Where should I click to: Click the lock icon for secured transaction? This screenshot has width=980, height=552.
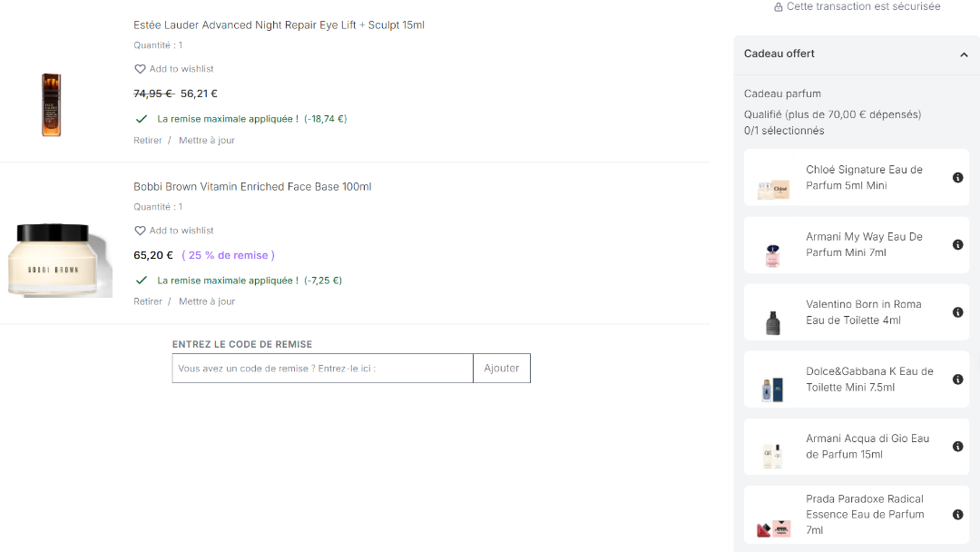[777, 6]
